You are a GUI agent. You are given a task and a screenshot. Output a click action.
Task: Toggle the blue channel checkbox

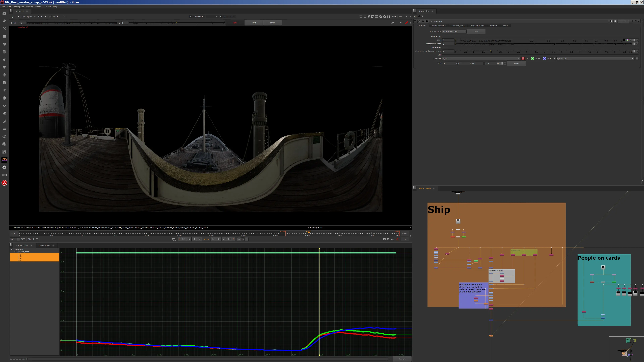coord(544,58)
